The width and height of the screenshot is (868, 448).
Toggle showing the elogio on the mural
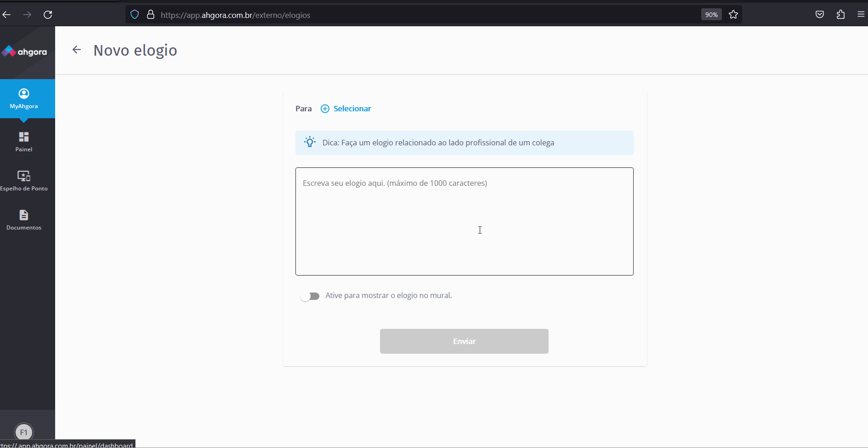point(310,296)
